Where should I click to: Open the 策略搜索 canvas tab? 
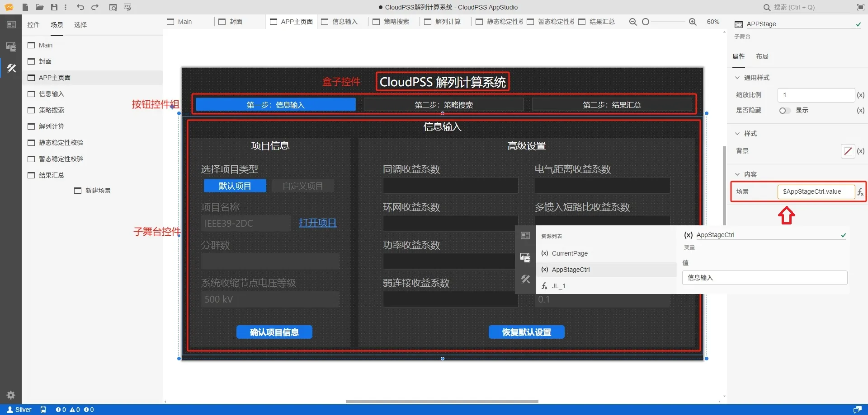pos(391,22)
